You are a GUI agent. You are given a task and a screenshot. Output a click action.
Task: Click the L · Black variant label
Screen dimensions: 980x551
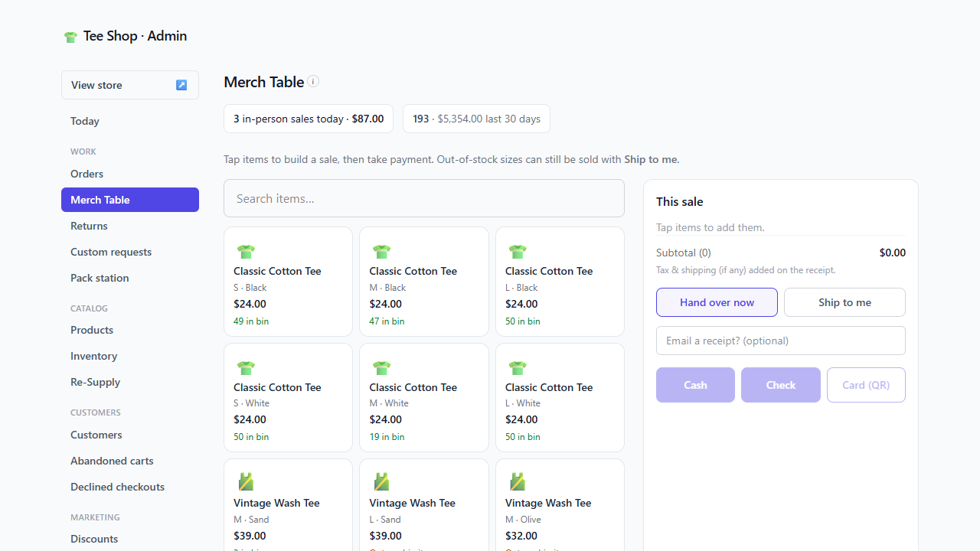coord(521,288)
